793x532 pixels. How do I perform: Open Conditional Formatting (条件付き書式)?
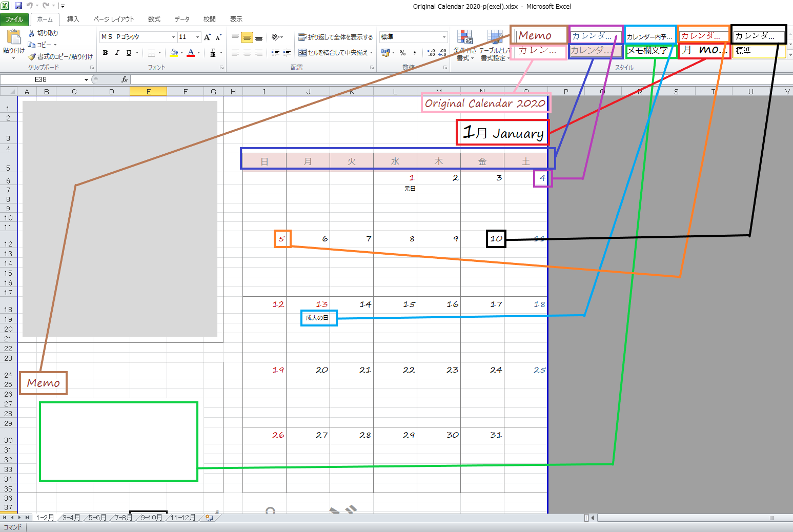click(x=465, y=45)
